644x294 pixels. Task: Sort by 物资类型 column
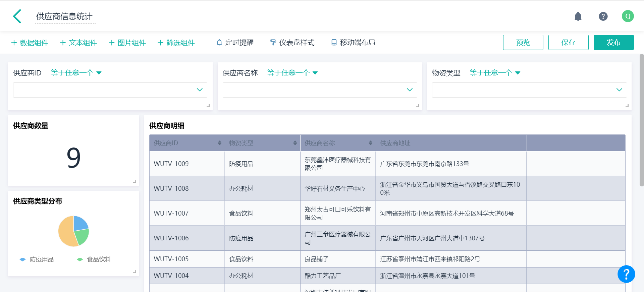click(x=295, y=143)
